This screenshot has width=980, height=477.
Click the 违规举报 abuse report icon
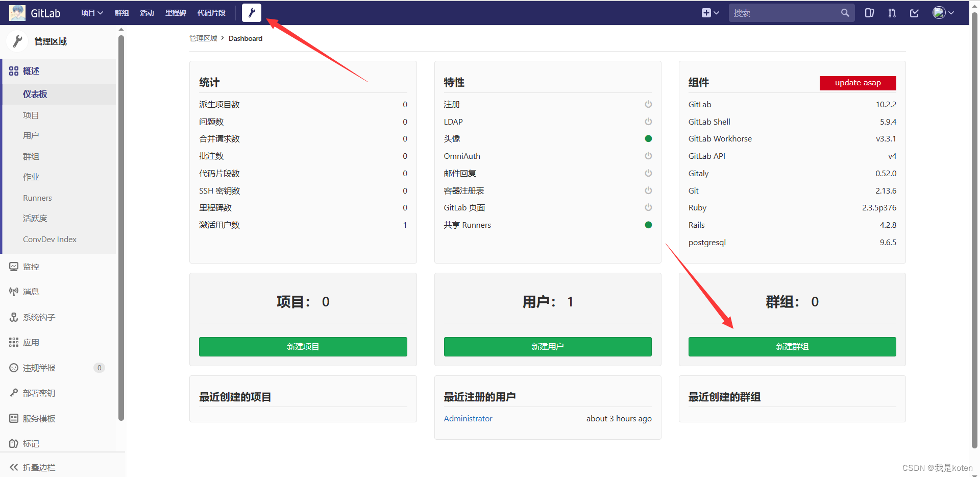click(x=14, y=368)
